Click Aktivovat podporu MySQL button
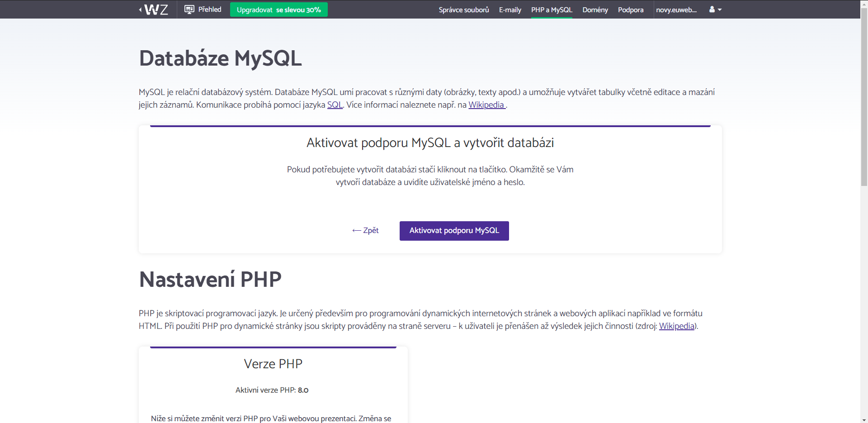Image resolution: width=868 pixels, height=423 pixels. 454,231
